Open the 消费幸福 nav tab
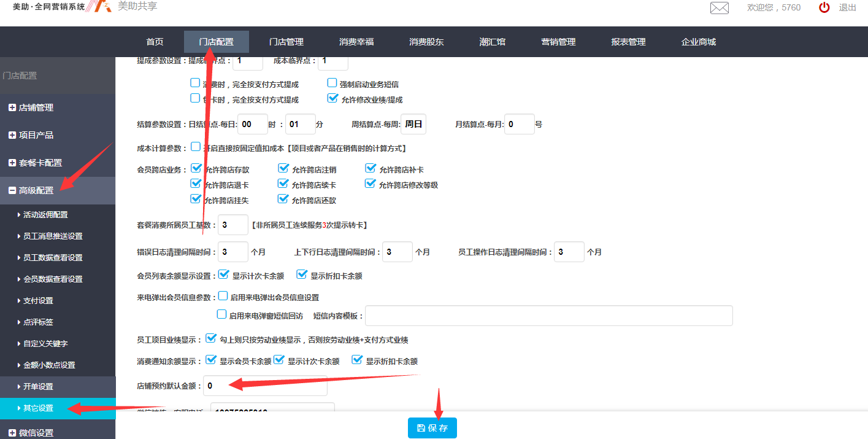 tap(356, 42)
